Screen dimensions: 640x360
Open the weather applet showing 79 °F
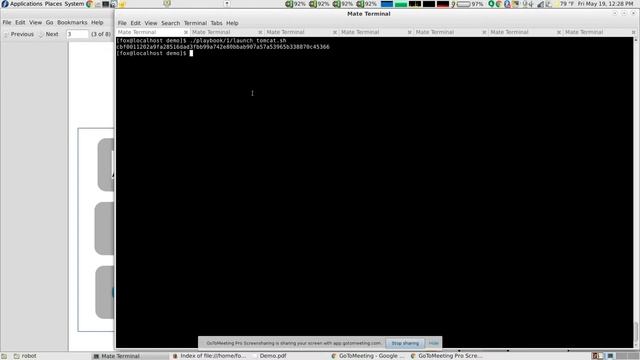[x=564, y=4]
